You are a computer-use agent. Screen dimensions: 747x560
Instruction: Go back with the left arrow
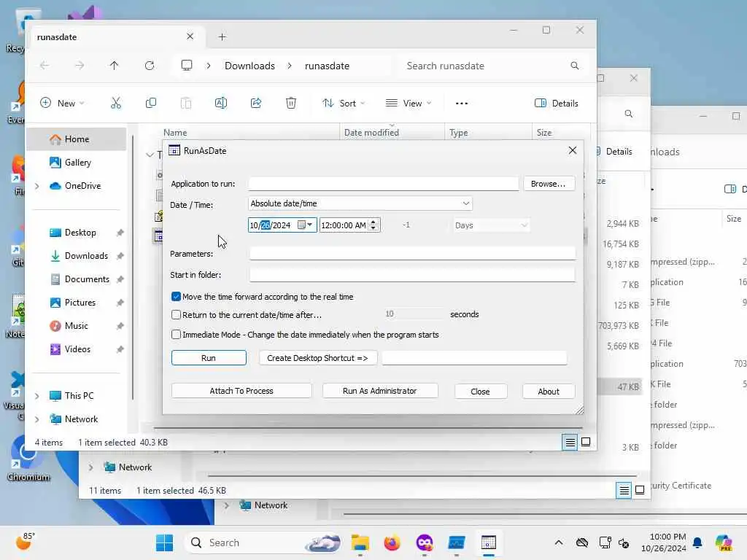[44, 66]
